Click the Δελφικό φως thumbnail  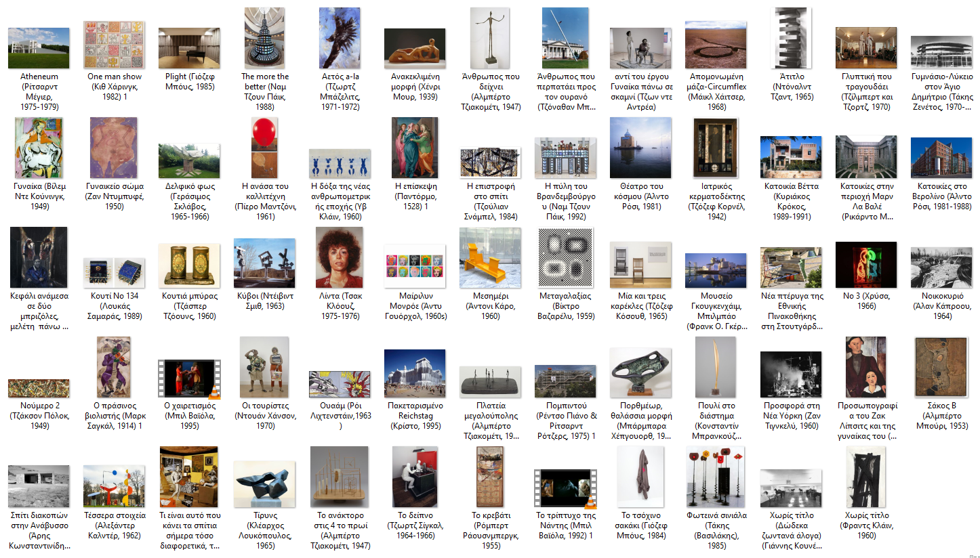[x=189, y=160]
